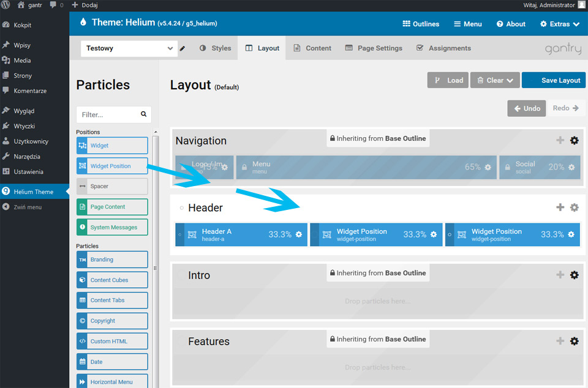
Task: Select the Custom HTML particle
Action: pos(112,341)
